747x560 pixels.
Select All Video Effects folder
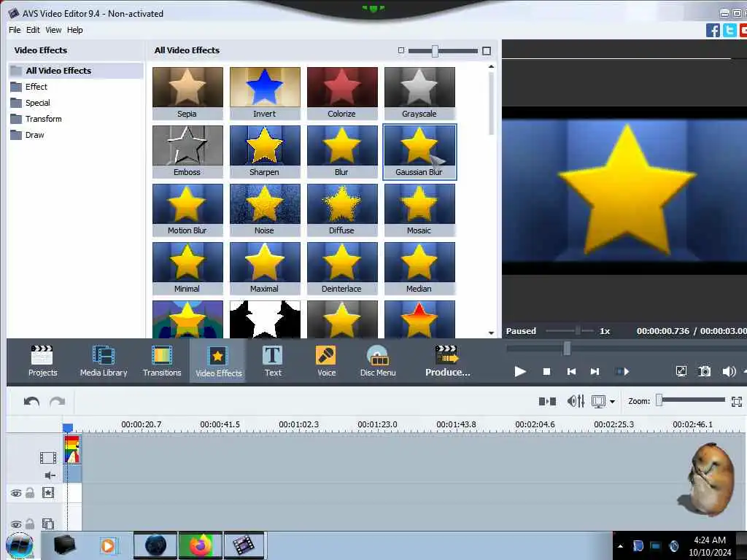(x=75, y=71)
